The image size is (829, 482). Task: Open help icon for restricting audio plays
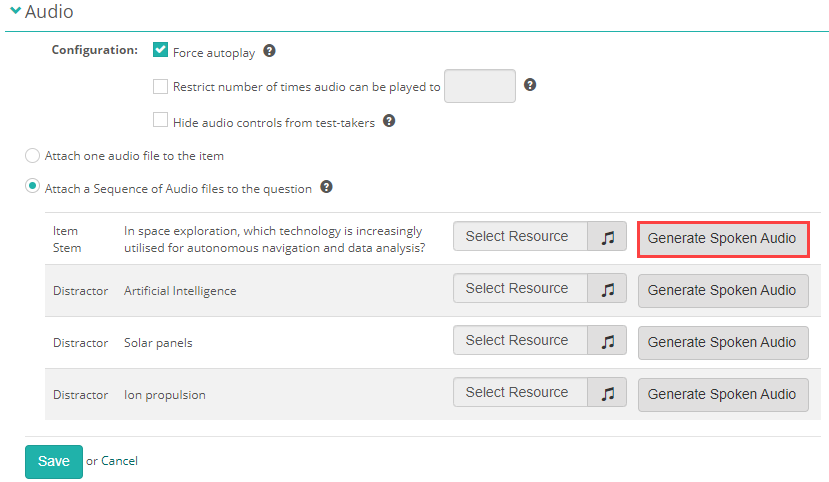click(x=530, y=85)
